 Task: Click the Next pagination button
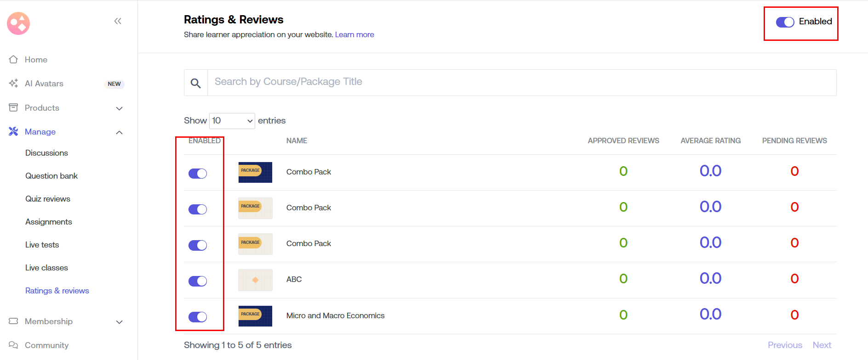click(x=822, y=345)
